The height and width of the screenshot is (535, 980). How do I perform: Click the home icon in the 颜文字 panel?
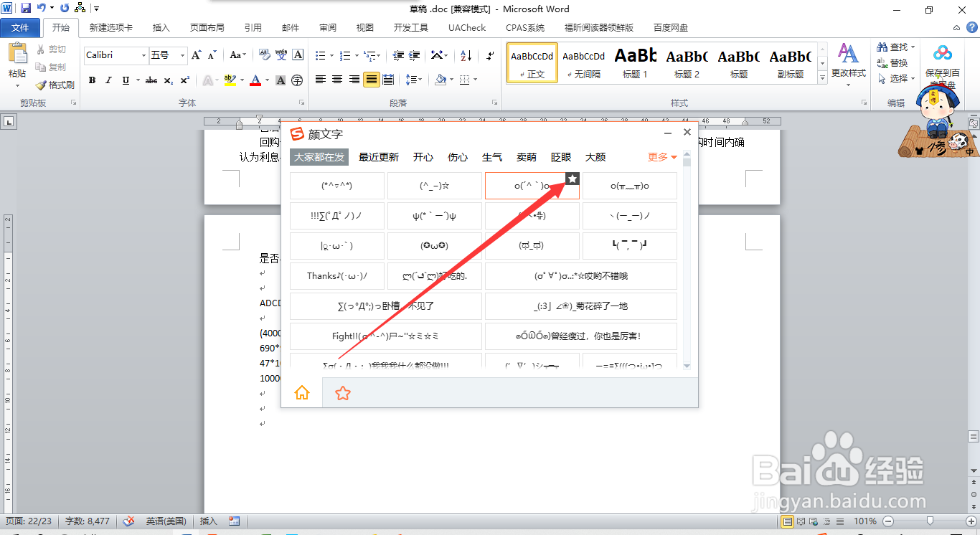302,392
